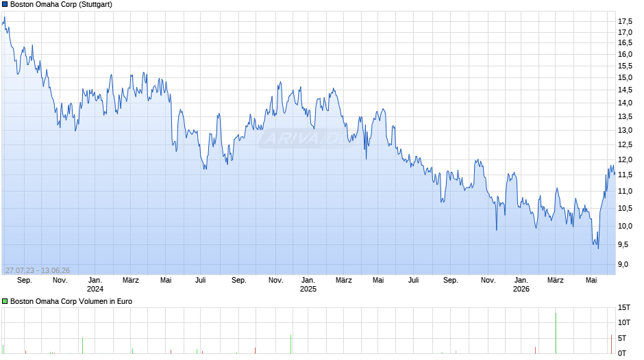Click the 9,5 price axis label
The height and width of the screenshot is (360, 644).
pyautogui.click(x=623, y=244)
